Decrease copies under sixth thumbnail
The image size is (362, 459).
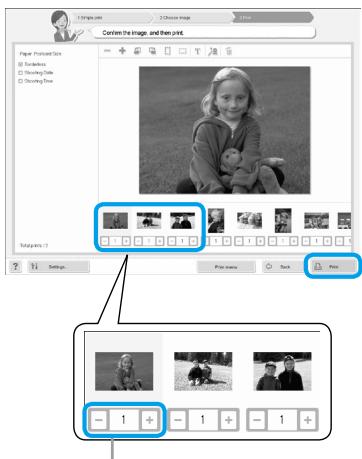click(272, 241)
